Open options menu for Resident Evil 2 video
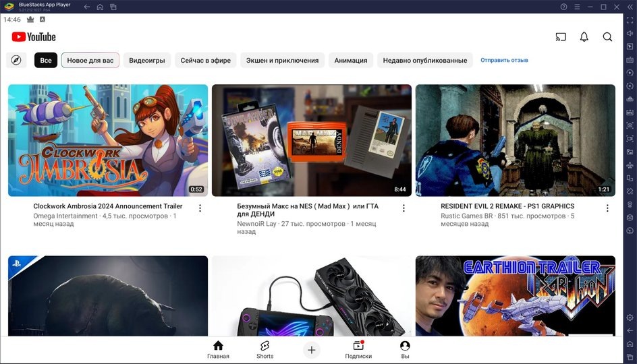The height and width of the screenshot is (364, 637). pyautogui.click(x=607, y=208)
